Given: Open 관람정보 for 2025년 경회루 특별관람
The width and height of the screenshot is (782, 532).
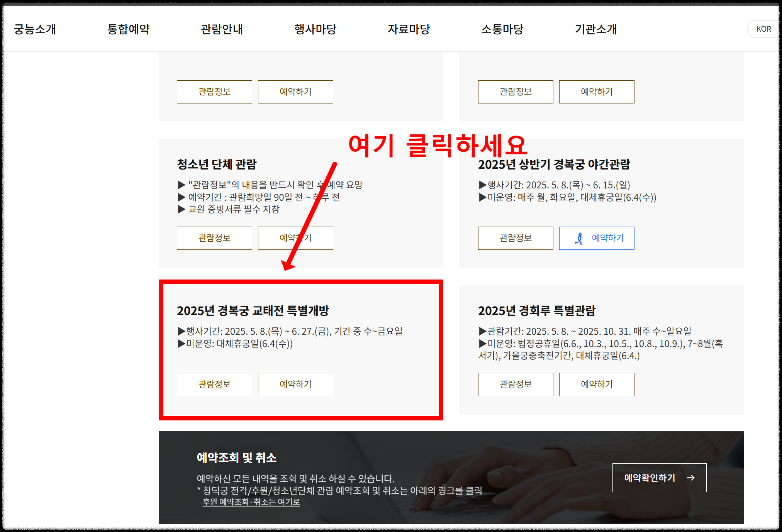Looking at the screenshot, I should [x=516, y=385].
